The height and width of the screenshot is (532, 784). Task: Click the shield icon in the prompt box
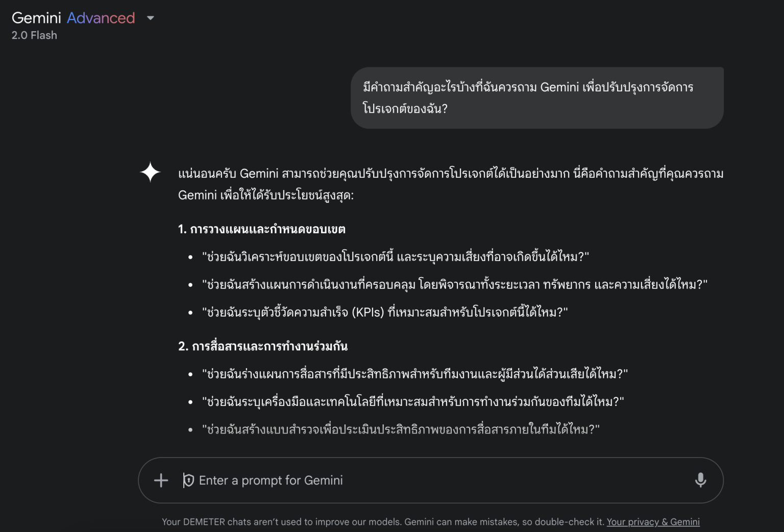click(x=188, y=480)
